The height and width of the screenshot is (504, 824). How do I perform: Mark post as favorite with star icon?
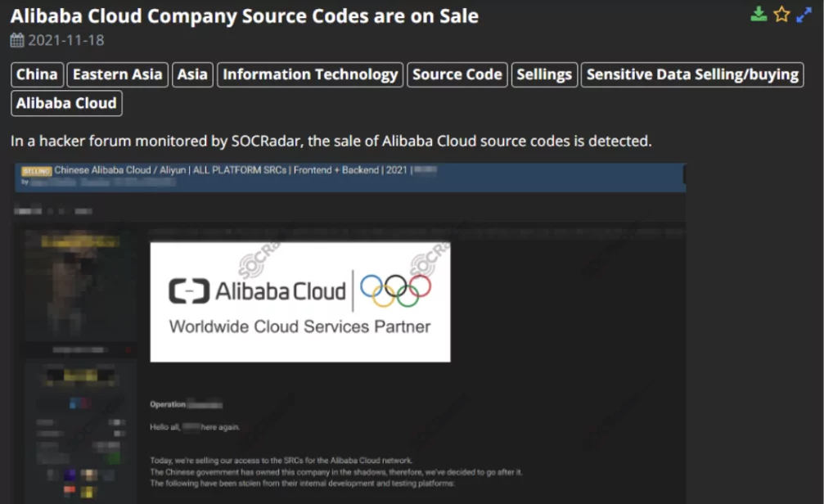[x=781, y=14]
